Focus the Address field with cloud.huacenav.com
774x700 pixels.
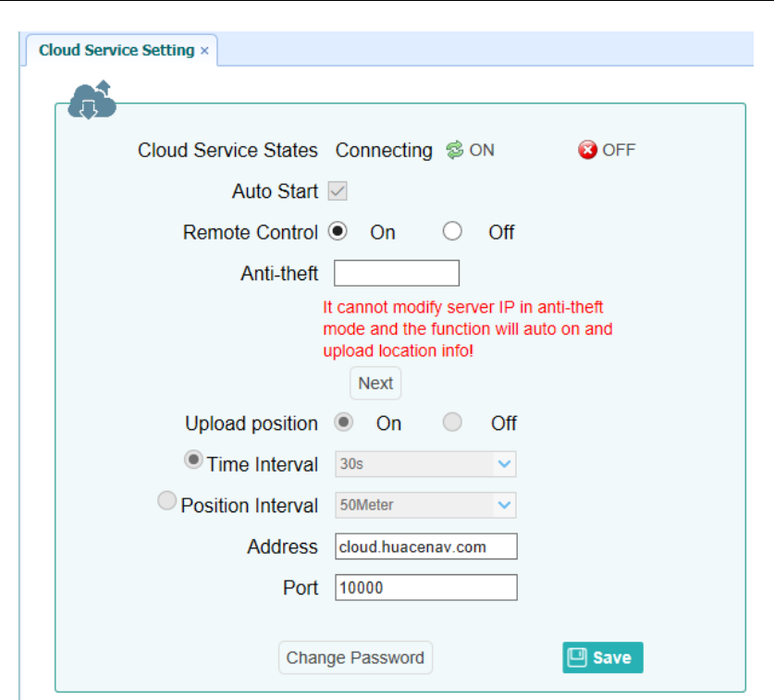pos(426,546)
